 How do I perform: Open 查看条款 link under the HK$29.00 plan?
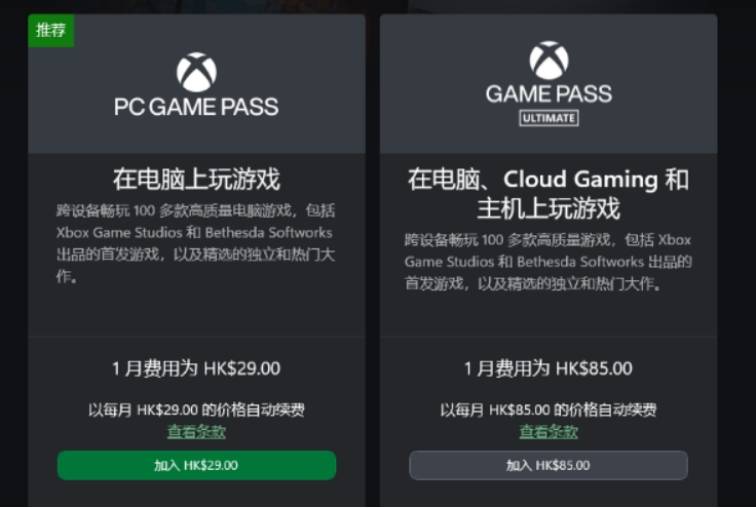click(x=196, y=432)
